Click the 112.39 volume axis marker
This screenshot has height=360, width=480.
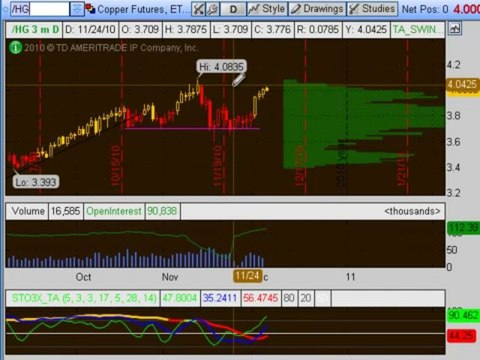point(463,228)
